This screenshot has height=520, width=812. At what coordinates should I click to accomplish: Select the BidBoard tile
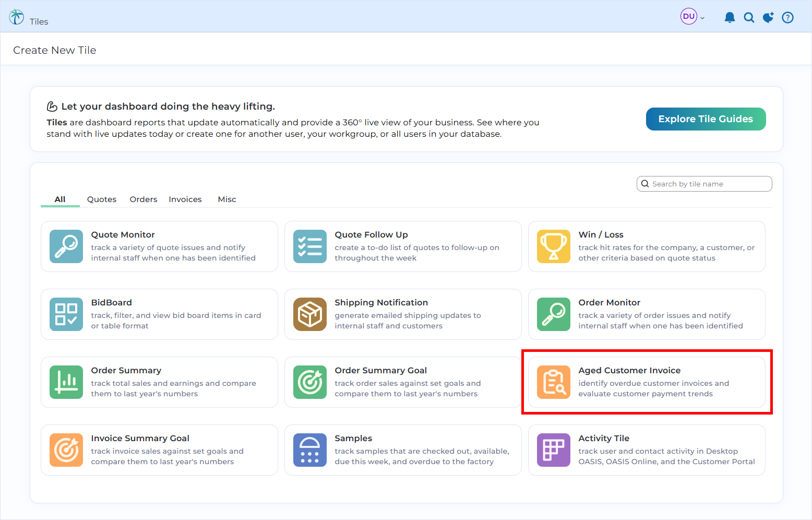[159, 314]
